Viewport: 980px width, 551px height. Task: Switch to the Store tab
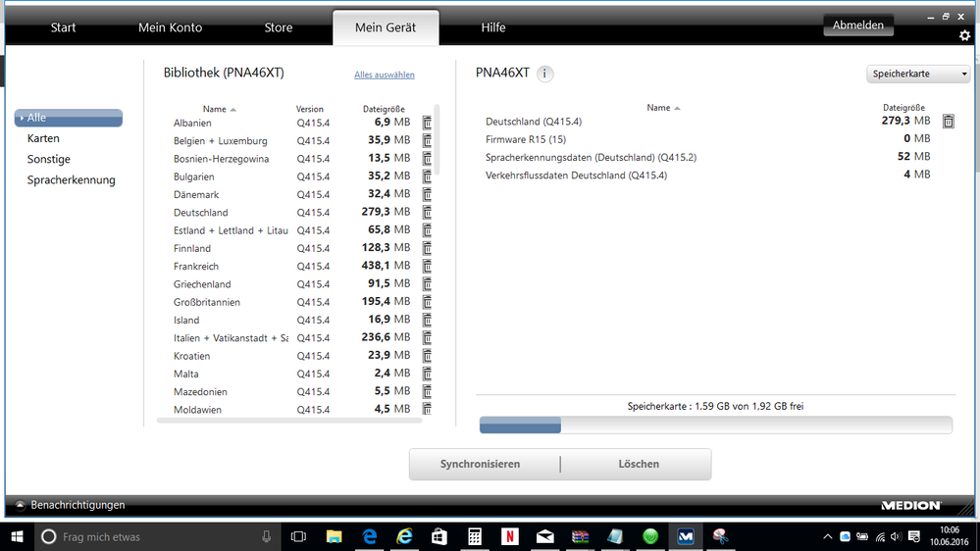[x=279, y=27]
